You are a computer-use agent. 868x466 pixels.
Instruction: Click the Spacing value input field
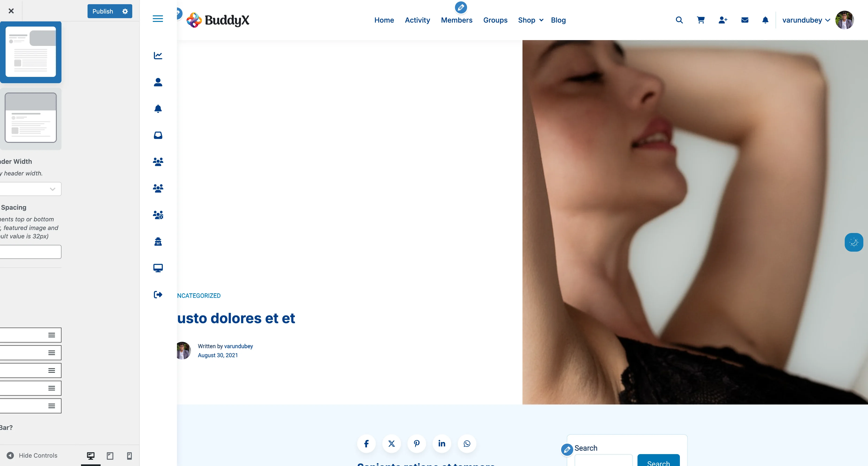tap(30, 252)
